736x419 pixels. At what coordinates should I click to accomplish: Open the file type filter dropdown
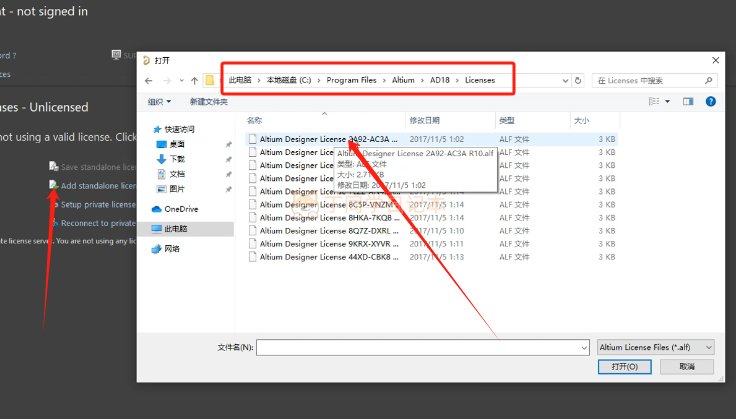(655, 346)
